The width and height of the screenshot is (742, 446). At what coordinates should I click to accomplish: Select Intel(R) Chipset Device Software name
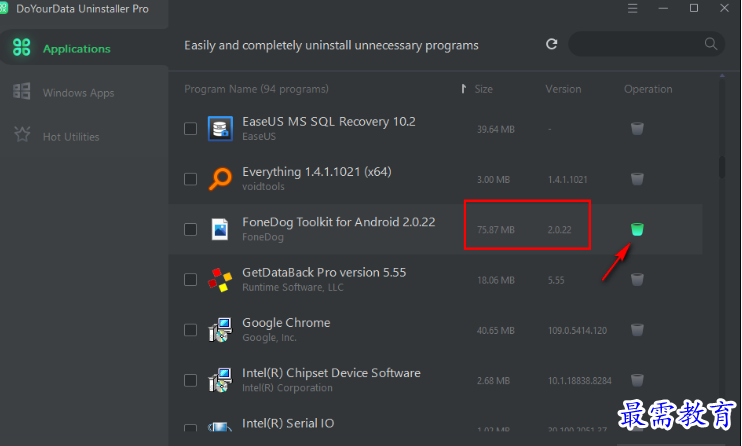331,373
